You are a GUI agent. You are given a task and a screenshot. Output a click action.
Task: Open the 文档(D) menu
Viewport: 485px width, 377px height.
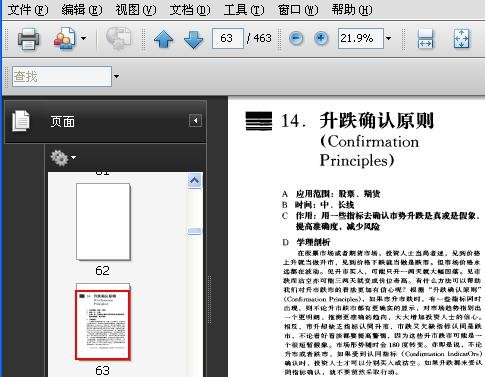click(190, 10)
